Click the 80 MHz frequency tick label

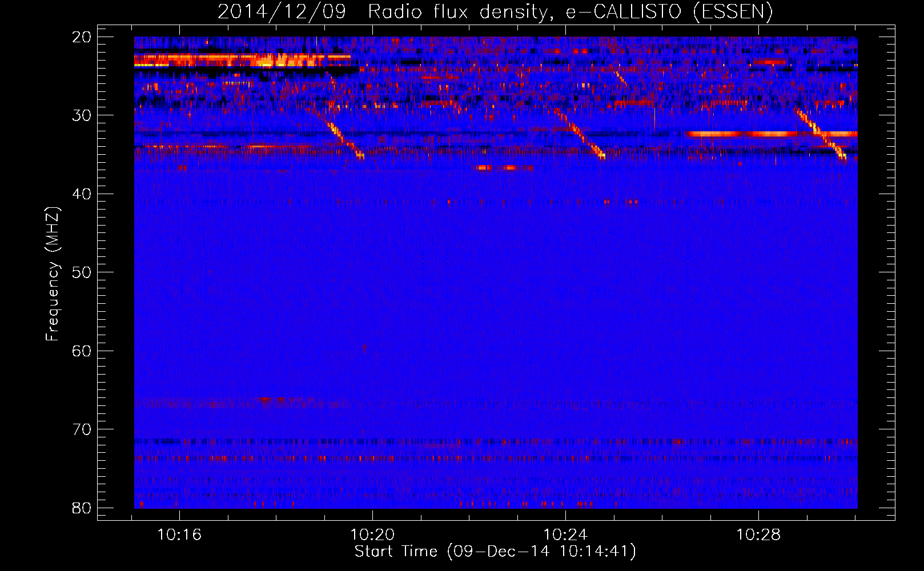(82, 508)
